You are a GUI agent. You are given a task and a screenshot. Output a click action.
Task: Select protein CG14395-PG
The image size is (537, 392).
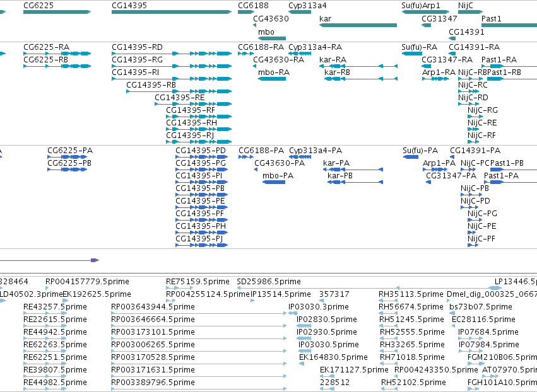click(201, 163)
